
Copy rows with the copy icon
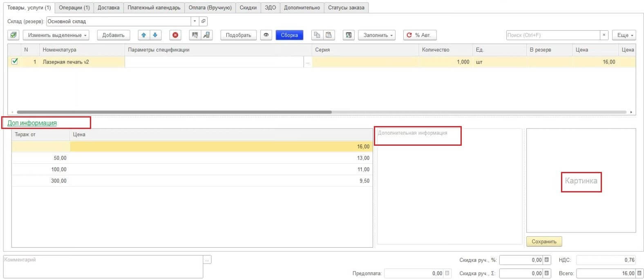(317, 35)
